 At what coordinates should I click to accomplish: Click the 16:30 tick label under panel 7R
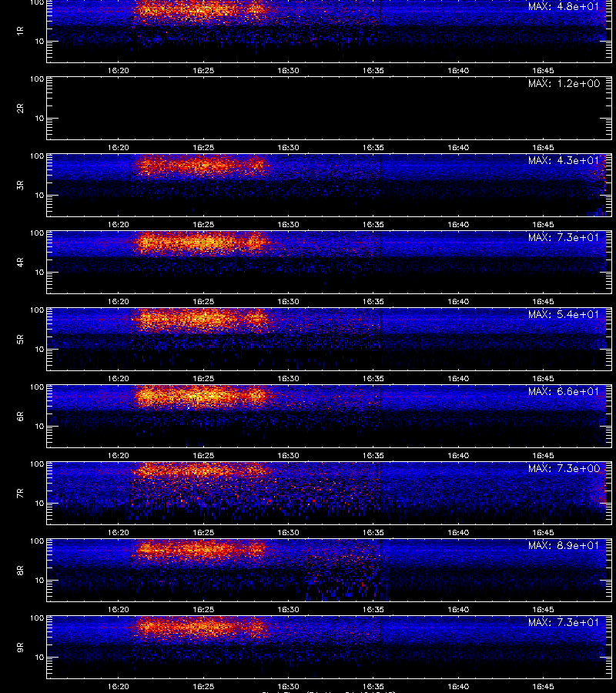point(288,533)
